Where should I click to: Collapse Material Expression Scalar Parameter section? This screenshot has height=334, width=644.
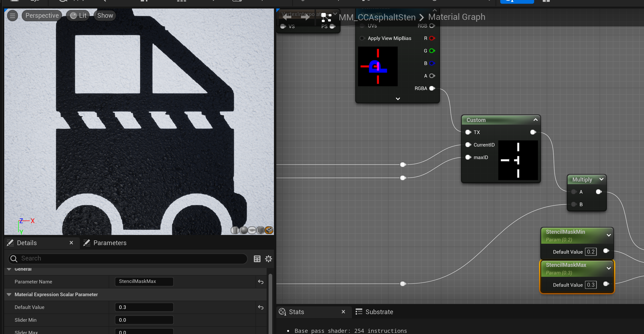pyautogui.click(x=9, y=295)
